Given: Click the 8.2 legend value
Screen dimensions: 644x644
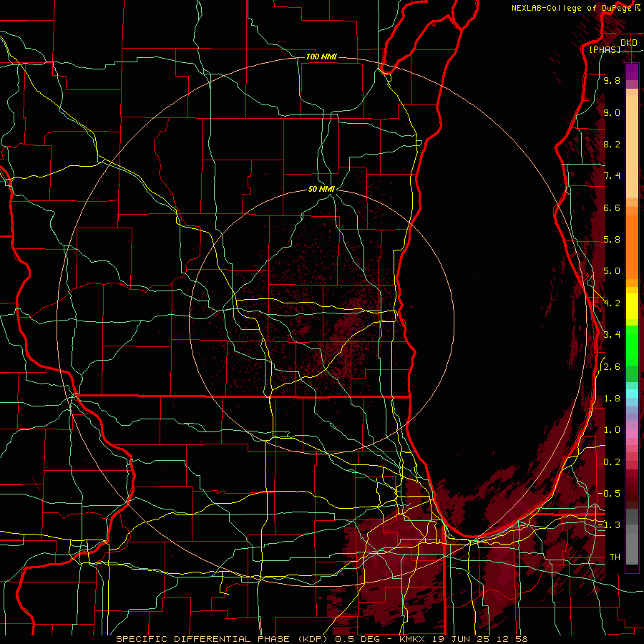Looking at the screenshot, I should [x=612, y=145].
